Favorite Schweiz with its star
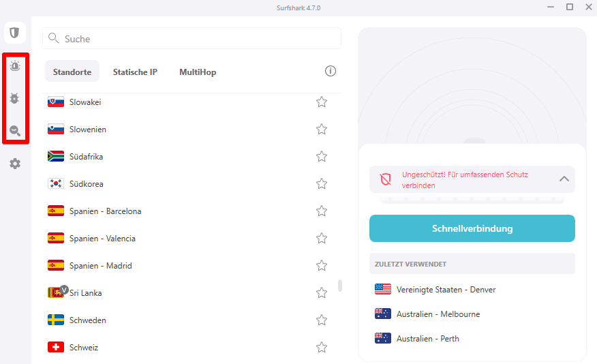 322,347
